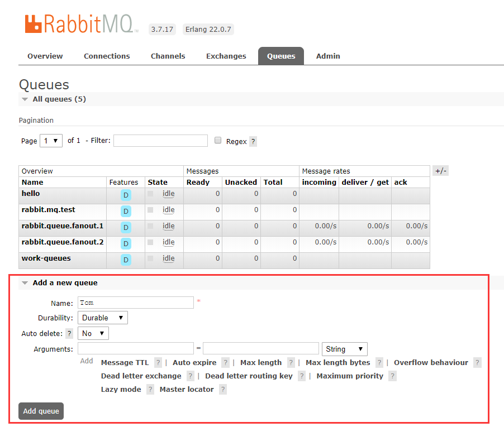Switch to the Exchanges tab

pos(226,56)
